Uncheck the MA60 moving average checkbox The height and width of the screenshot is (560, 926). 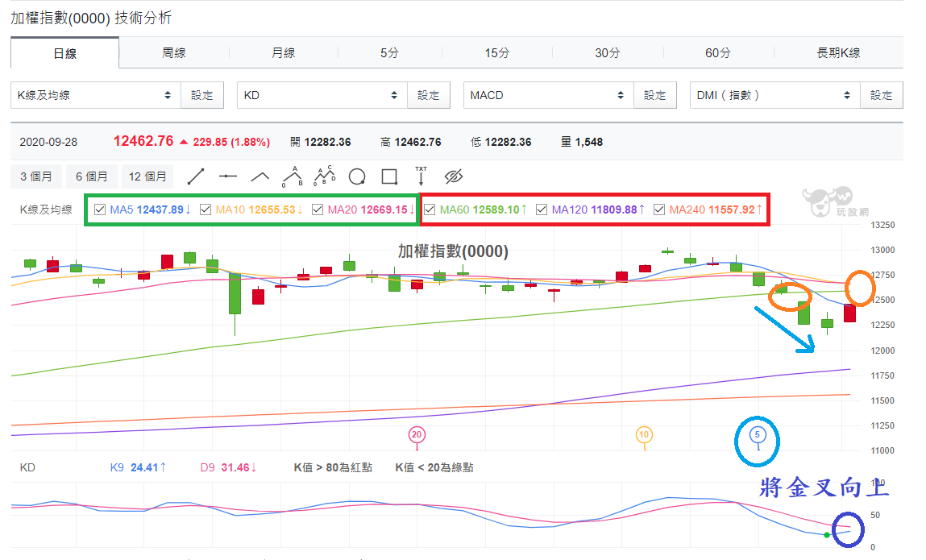pos(430,209)
